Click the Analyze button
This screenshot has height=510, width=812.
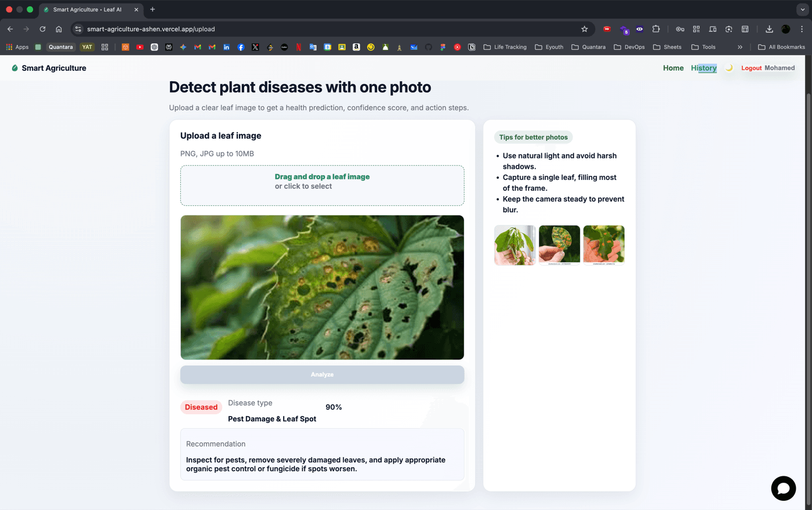tap(322, 374)
